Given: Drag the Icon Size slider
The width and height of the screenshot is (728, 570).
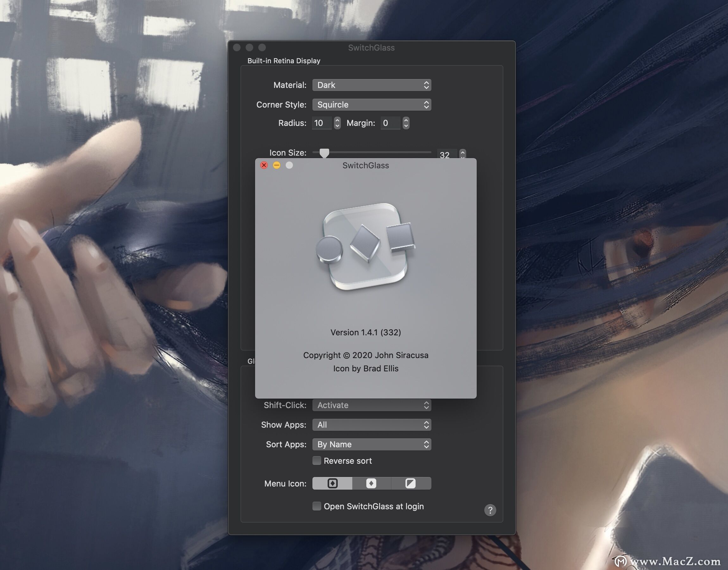Looking at the screenshot, I should pyautogui.click(x=325, y=152).
